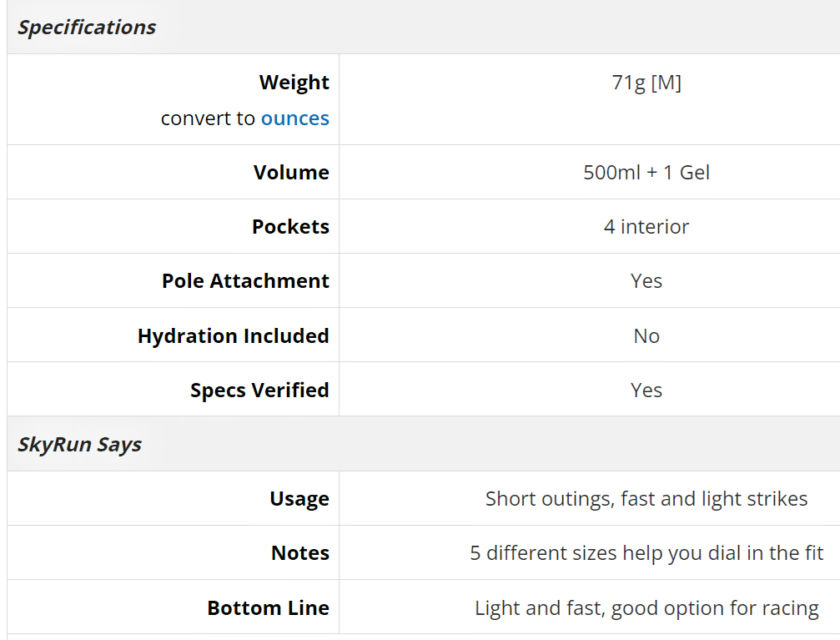Select the Specifications section header
This screenshot has width=840, height=640.
click(x=87, y=28)
